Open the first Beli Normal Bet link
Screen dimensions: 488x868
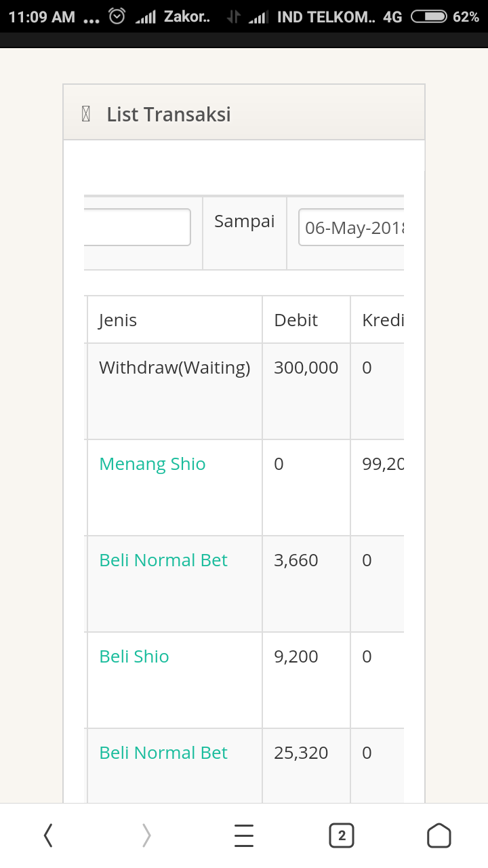tap(163, 560)
